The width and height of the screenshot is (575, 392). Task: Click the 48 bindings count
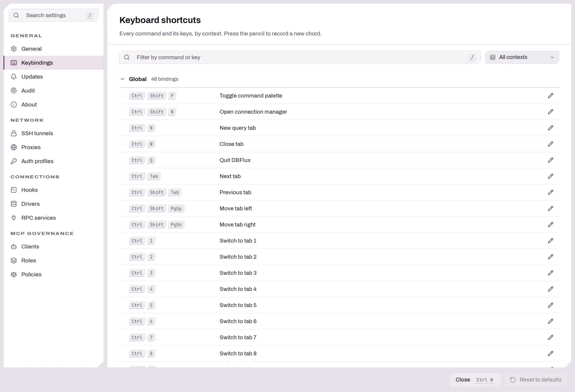[165, 79]
